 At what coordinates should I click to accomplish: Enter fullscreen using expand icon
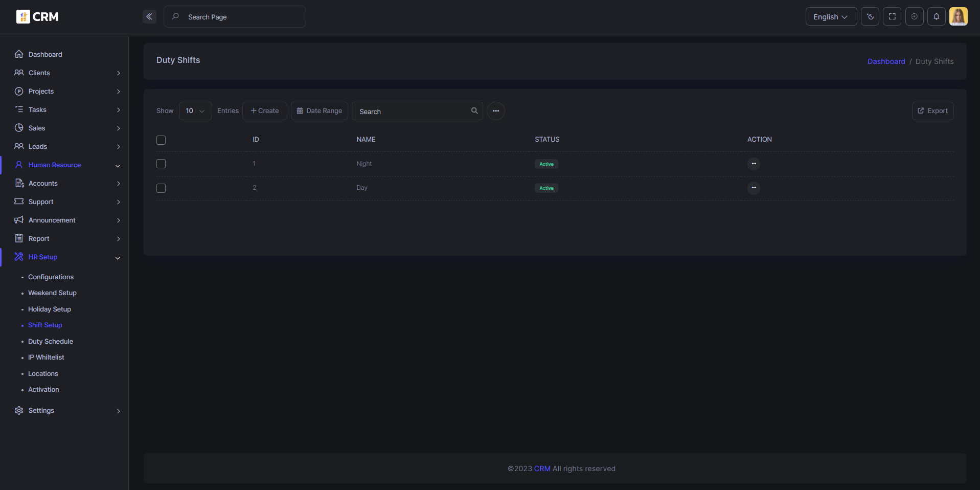pos(892,16)
